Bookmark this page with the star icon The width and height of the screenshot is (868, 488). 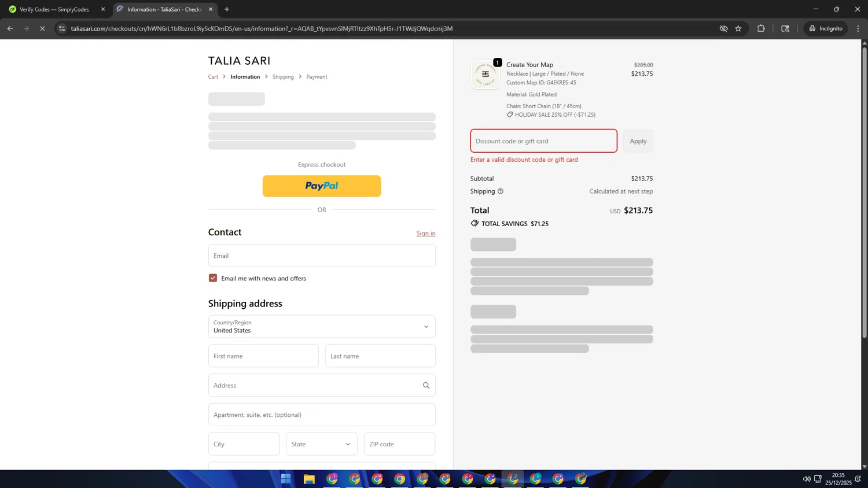click(738, 28)
